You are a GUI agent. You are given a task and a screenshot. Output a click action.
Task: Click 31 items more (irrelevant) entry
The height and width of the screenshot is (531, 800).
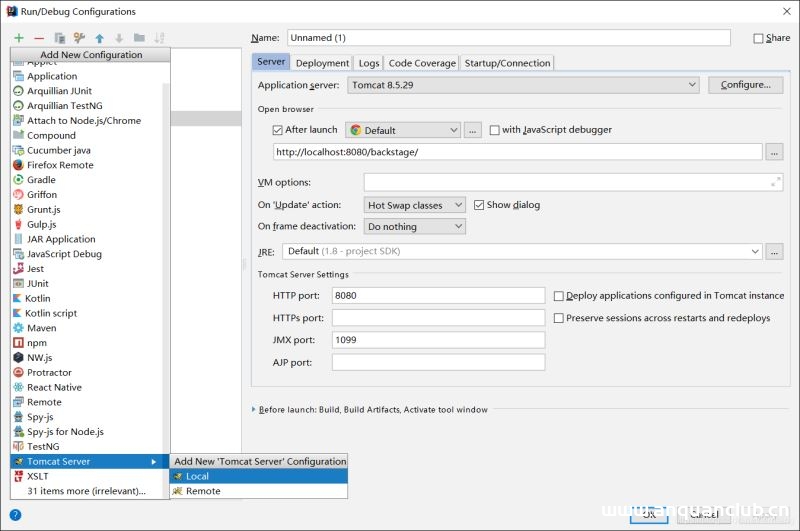tap(86, 491)
